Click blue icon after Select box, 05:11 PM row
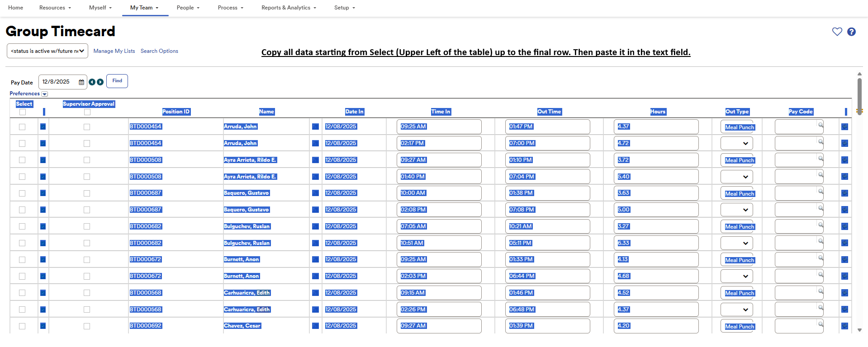This screenshot has width=868, height=347. [x=43, y=243]
